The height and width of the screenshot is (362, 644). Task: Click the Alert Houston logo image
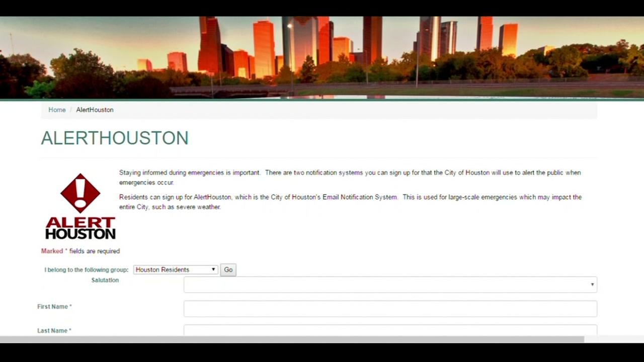[80, 206]
